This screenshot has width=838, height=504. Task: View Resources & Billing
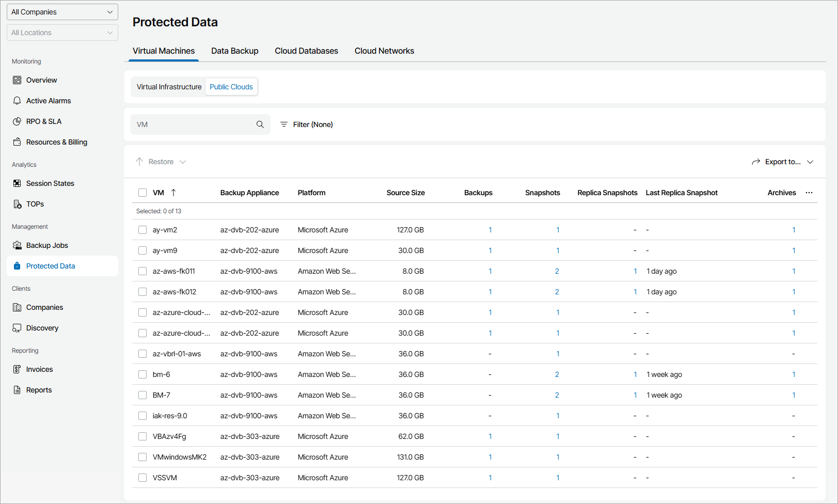pyautogui.click(x=56, y=142)
